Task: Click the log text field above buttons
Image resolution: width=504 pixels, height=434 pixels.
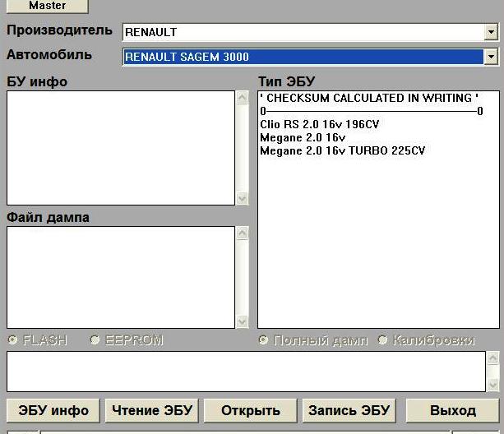Action: [246, 372]
